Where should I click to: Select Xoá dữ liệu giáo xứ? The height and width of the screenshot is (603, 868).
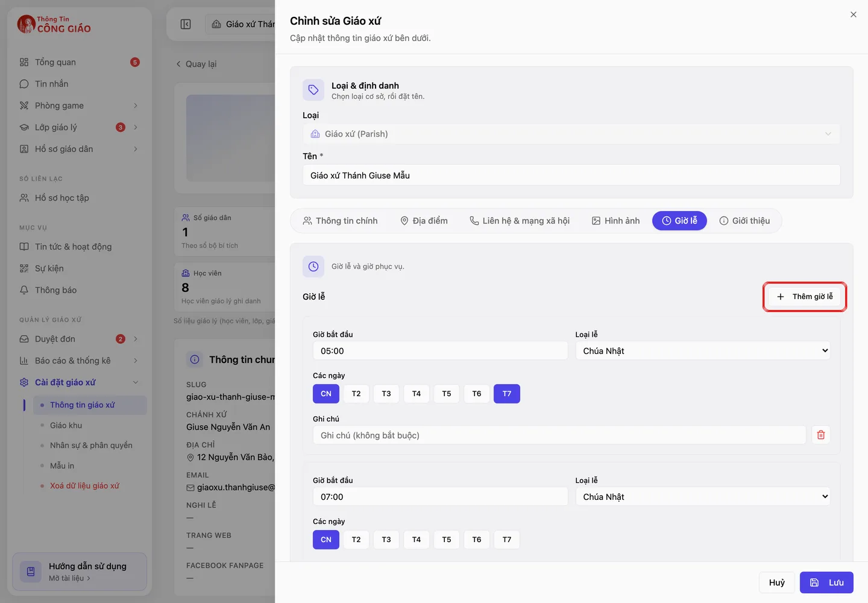click(84, 486)
